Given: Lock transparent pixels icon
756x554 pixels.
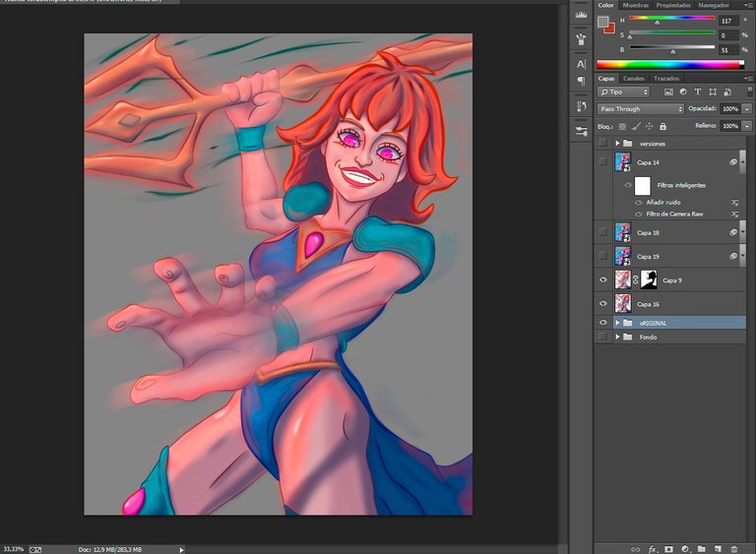Looking at the screenshot, I should pyautogui.click(x=622, y=126).
